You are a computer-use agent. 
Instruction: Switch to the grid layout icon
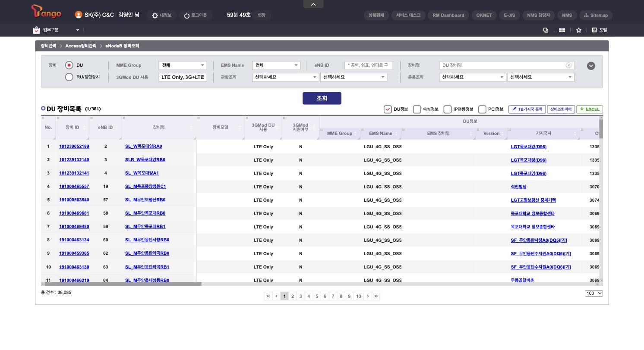[562, 30]
